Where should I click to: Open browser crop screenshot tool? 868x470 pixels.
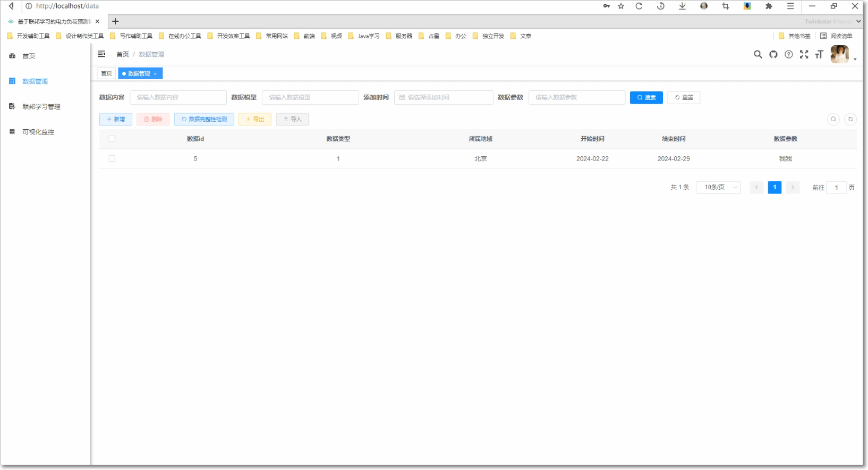coord(726,6)
